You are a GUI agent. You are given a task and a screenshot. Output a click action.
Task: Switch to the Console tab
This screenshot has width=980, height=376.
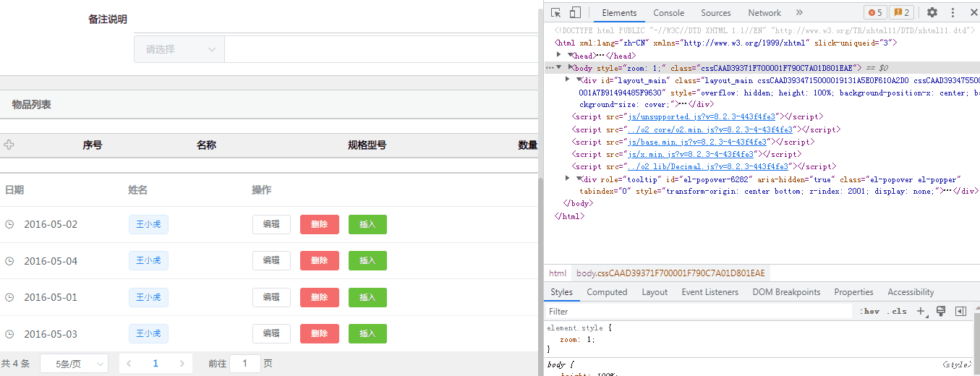pyautogui.click(x=668, y=12)
